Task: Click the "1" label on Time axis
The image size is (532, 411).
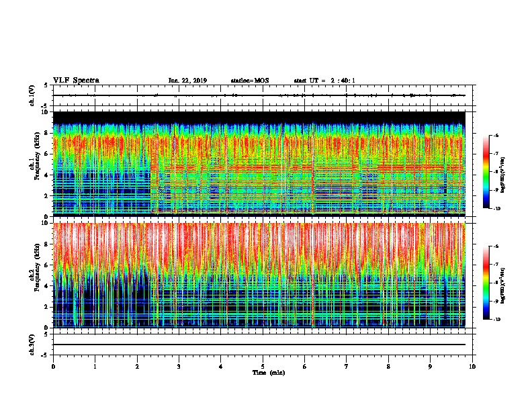Action: 95,367
